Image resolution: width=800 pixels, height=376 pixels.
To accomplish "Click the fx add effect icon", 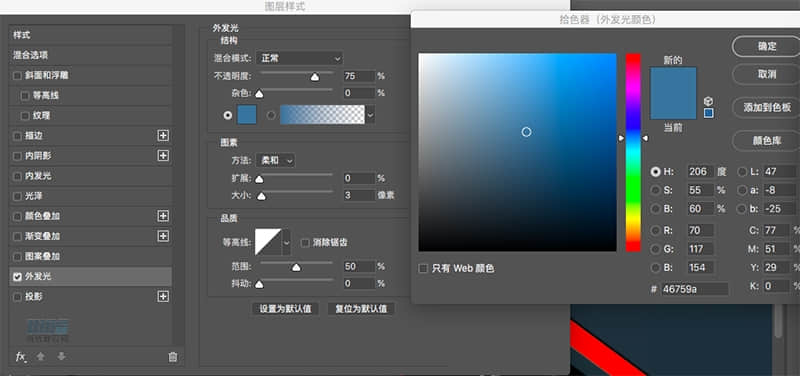I will pyautogui.click(x=20, y=357).
